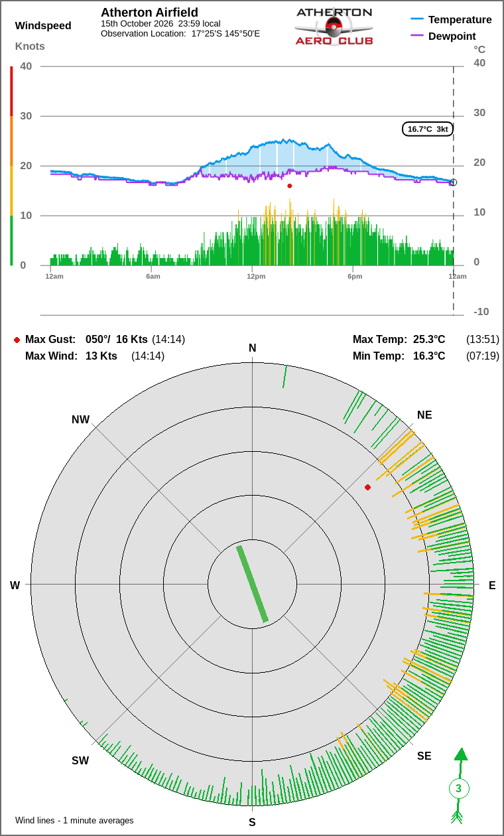Click the Max Gust value 050°/ 16 Kts
Screen dimensions: 504x836
117,340
